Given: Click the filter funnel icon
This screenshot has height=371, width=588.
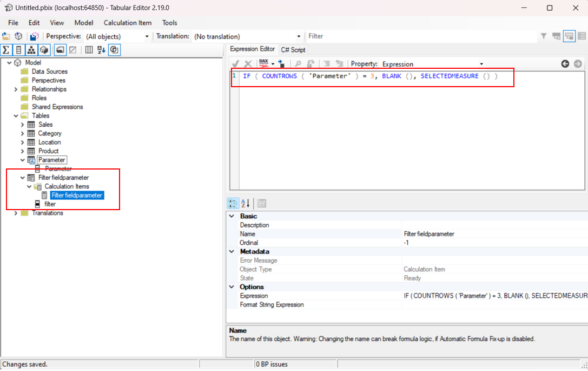Looking at the screenshot, I should [x=544, y=36].
